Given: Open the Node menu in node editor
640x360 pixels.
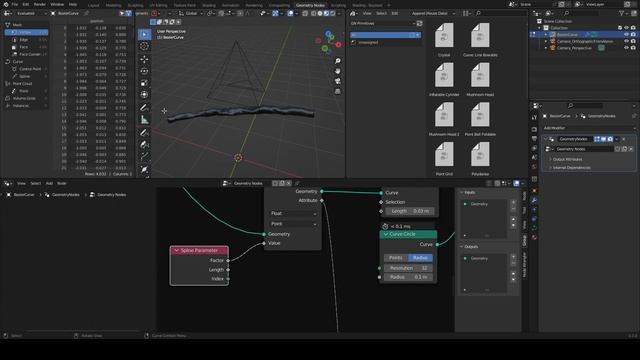Looking at the screenshot, I should (62, 184).
